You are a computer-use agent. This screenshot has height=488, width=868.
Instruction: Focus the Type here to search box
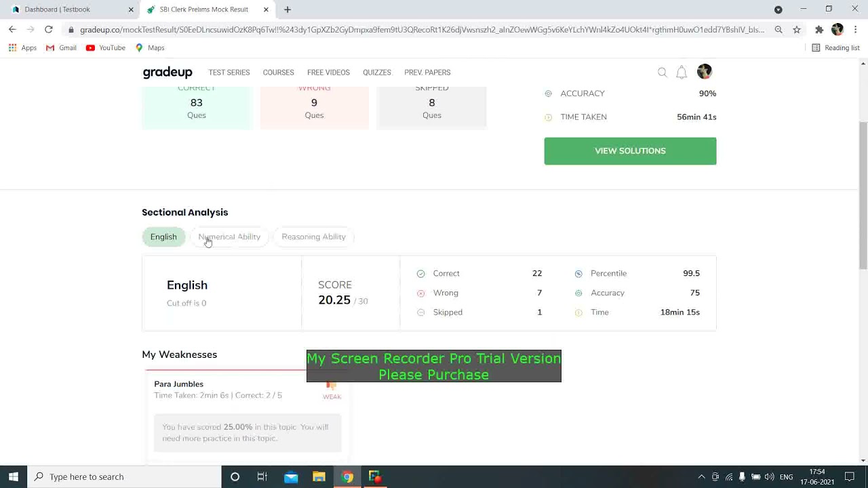pos(124,476)
